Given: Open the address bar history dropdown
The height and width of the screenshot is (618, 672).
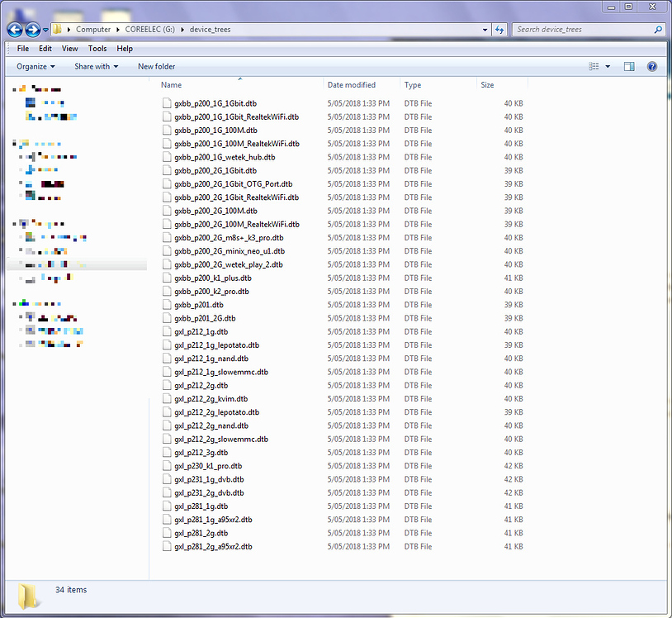Looking at the screenshot, I should (x=485, y=29).
